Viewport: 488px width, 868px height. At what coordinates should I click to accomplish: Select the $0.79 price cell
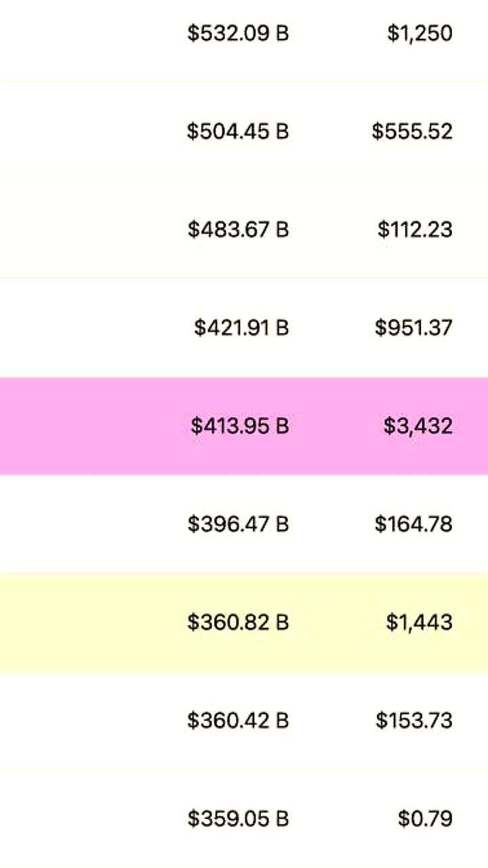[426, 818]
